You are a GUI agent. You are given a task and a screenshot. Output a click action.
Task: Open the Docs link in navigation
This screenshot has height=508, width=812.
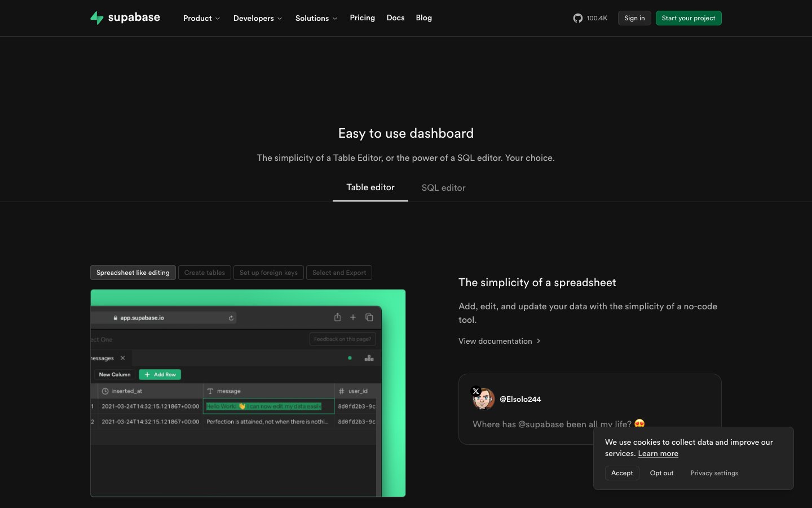point(395,18)
